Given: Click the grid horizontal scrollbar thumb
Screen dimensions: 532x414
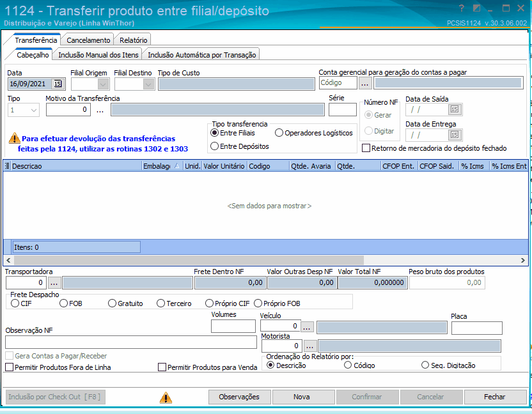Looking at the screenshot, I should tap(189, 260).
